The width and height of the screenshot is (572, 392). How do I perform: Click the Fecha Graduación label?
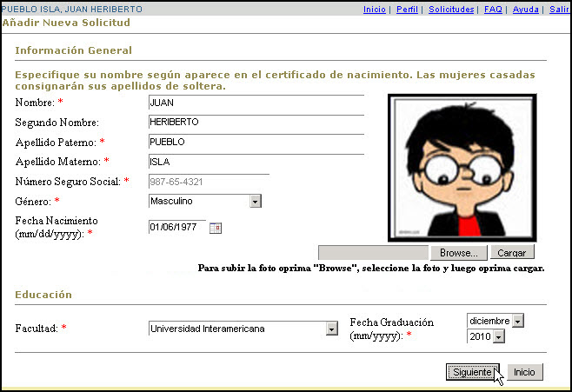point(392,329)
